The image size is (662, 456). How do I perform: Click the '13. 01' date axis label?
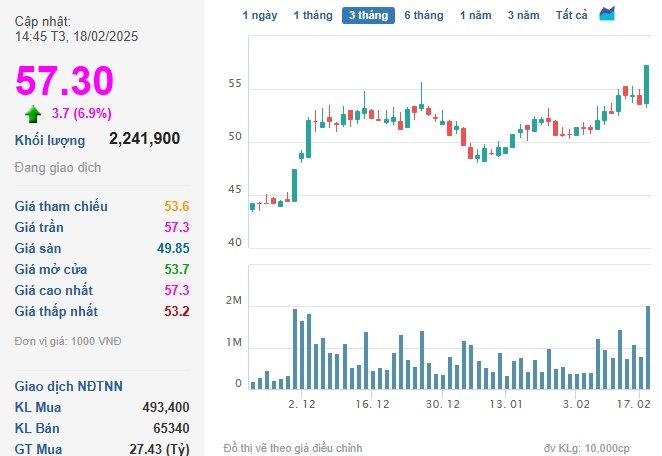(506, 404)
